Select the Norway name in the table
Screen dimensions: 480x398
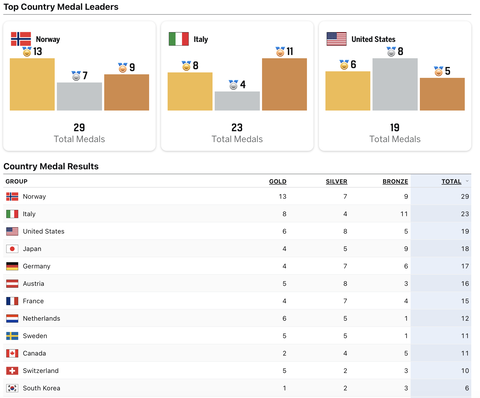[34, 197]
